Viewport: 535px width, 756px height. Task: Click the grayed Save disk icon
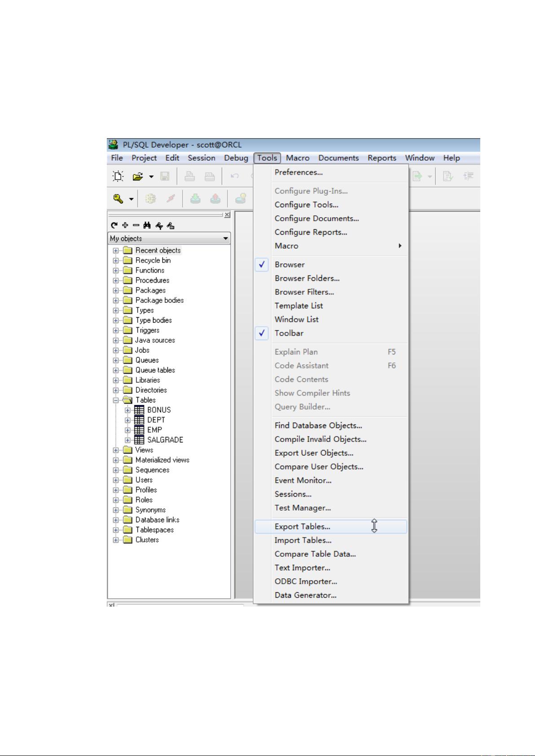pyautogui.click(x=165, y=176)
